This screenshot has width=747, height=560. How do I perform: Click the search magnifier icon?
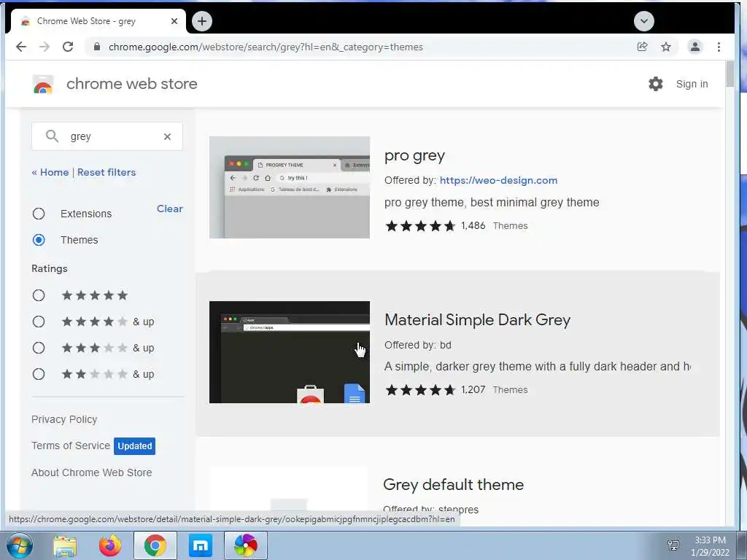coord(52,136)
